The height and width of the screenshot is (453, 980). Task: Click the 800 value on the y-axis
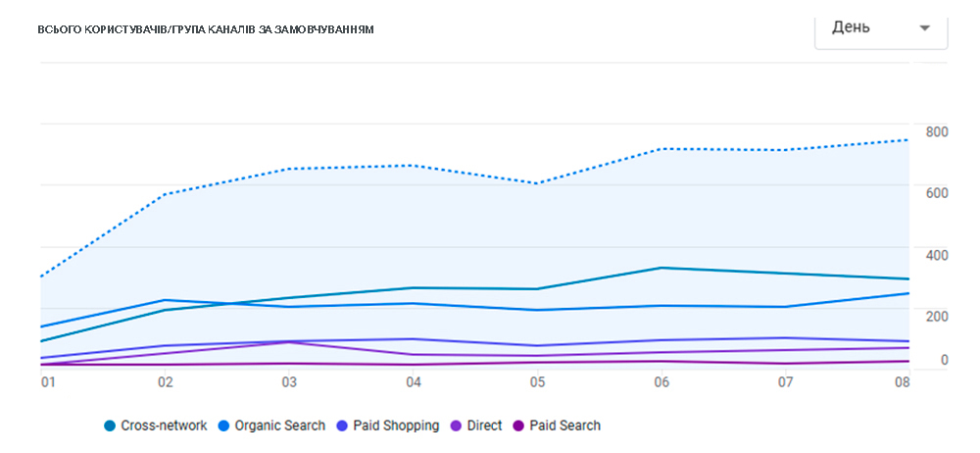pyautogui.click(x=936, y=131)
